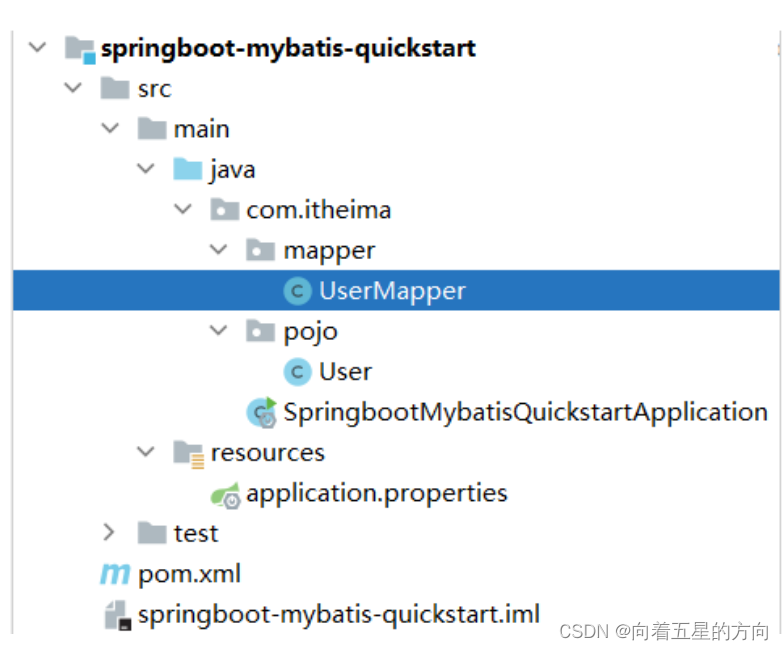Select the UserMapper class name
The height and width of the screenshot is (650, 783).
click(x=392, y=291)
